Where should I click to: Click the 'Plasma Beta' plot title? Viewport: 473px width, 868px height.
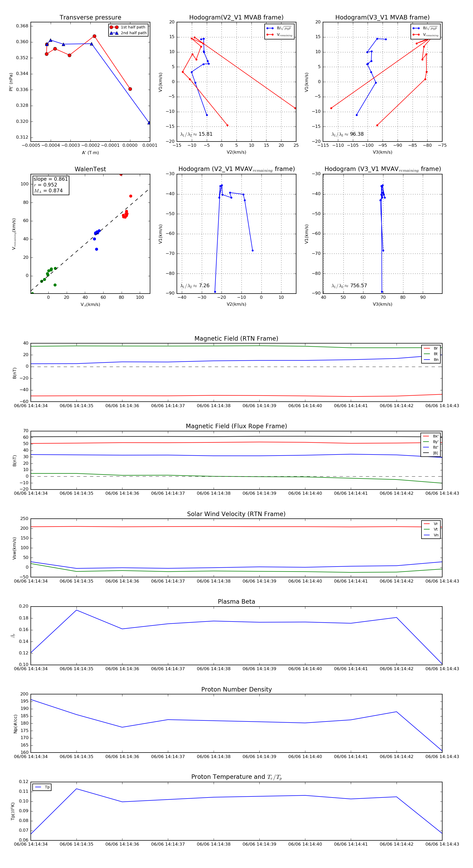pos(236,602)
